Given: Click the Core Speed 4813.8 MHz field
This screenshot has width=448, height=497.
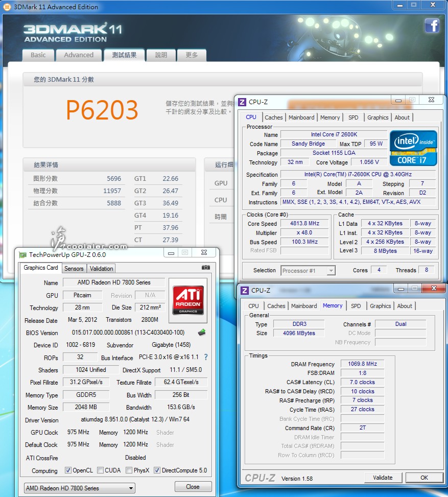Looking at the screenshot, I should [x=304, y=223].
